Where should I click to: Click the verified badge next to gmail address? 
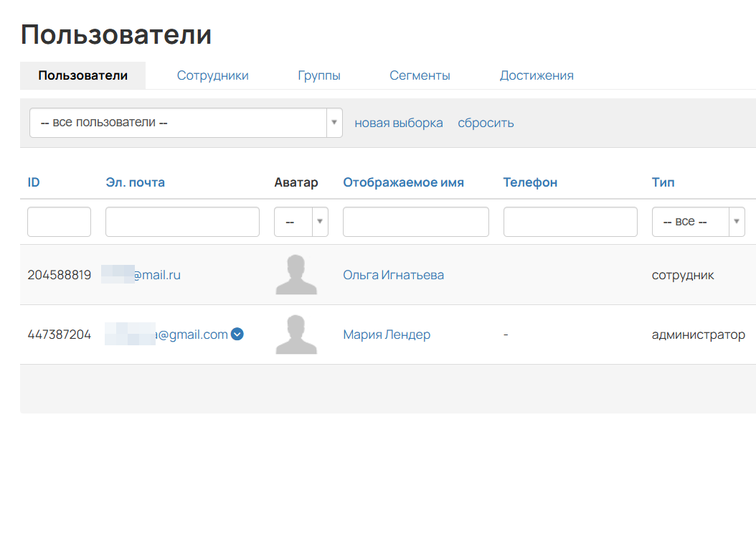point(237,334)
